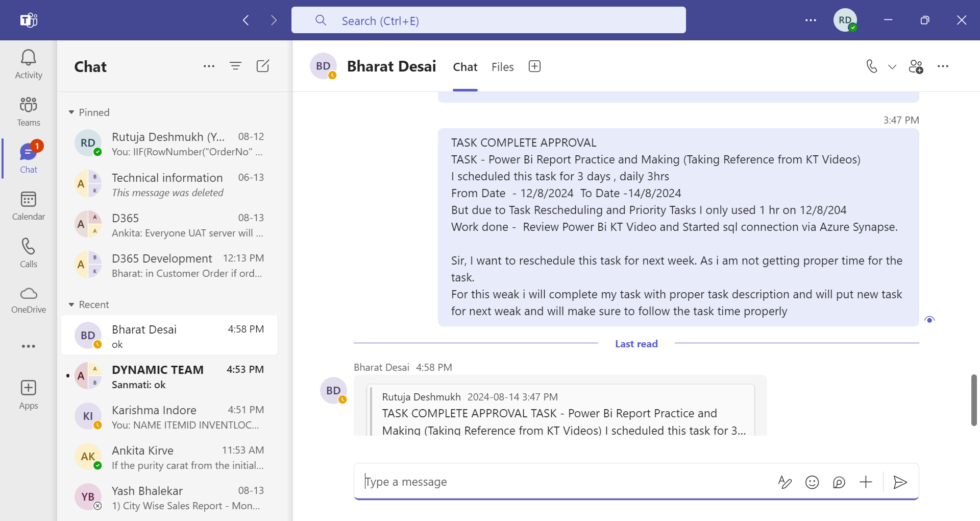
Task: Show more apps ellipsis in sidebar
Action: (29, 346)
